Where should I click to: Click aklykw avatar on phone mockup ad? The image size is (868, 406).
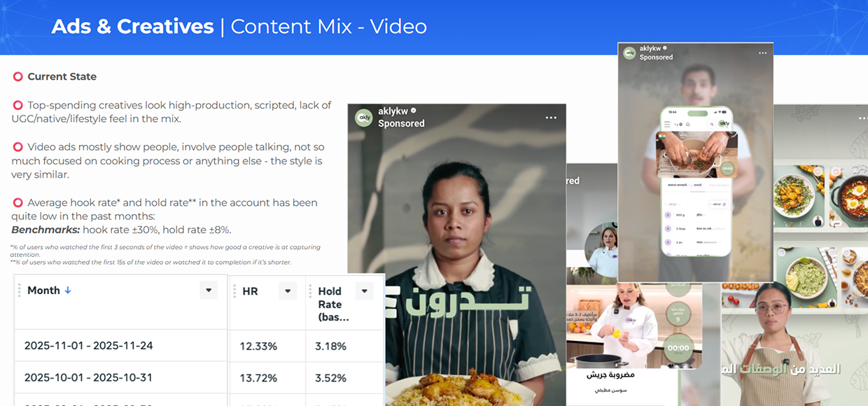pos(629,53)
